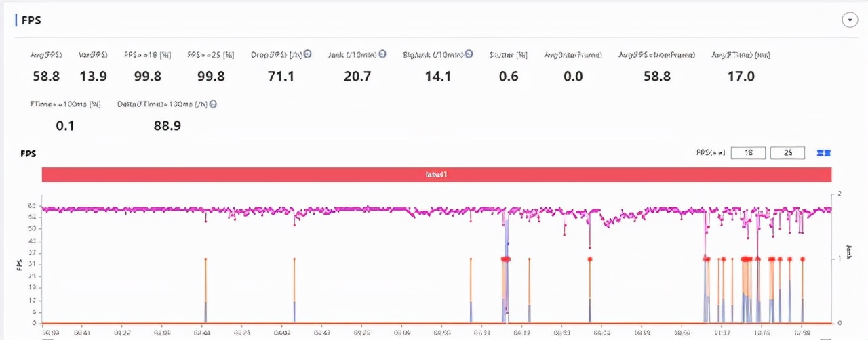Click the red jank marker near 09:34
The width and height of the screenshot is (868, 340).
click(x=590, y=259)
